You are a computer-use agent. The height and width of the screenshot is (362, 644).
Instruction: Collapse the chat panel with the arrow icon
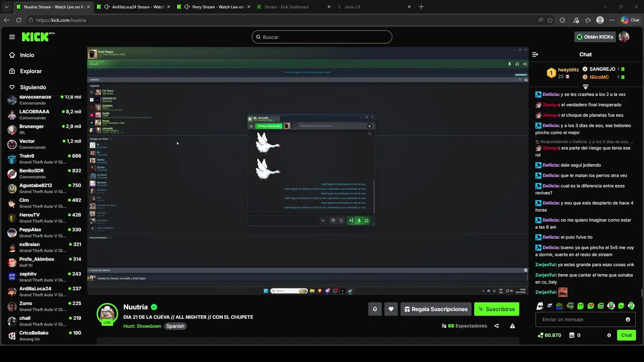pos(535,54)
